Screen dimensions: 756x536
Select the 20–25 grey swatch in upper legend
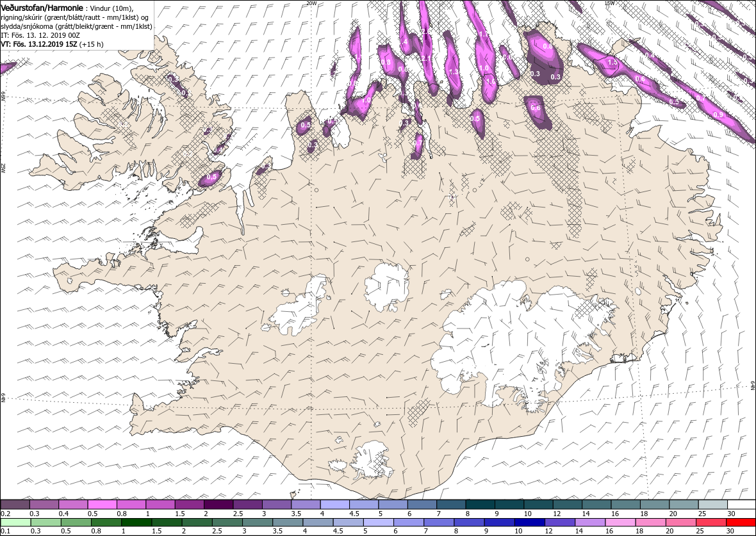point(683,505)
